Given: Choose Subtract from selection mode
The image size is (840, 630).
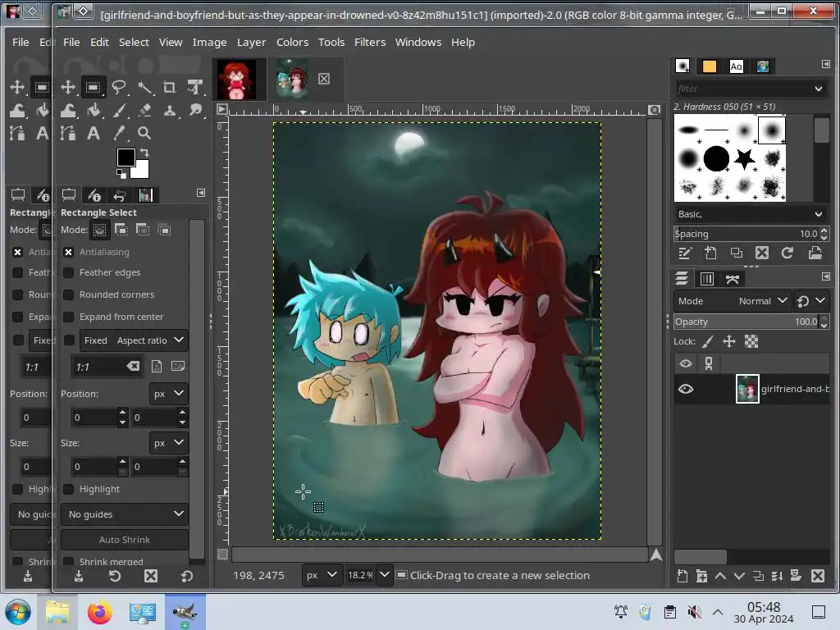Looking at the screenshot, I should [143, 230].
